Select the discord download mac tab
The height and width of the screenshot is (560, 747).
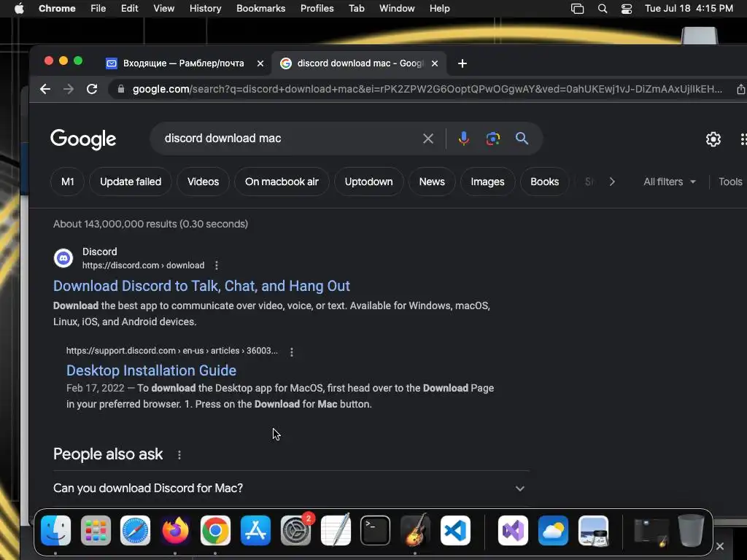(360, 63)
